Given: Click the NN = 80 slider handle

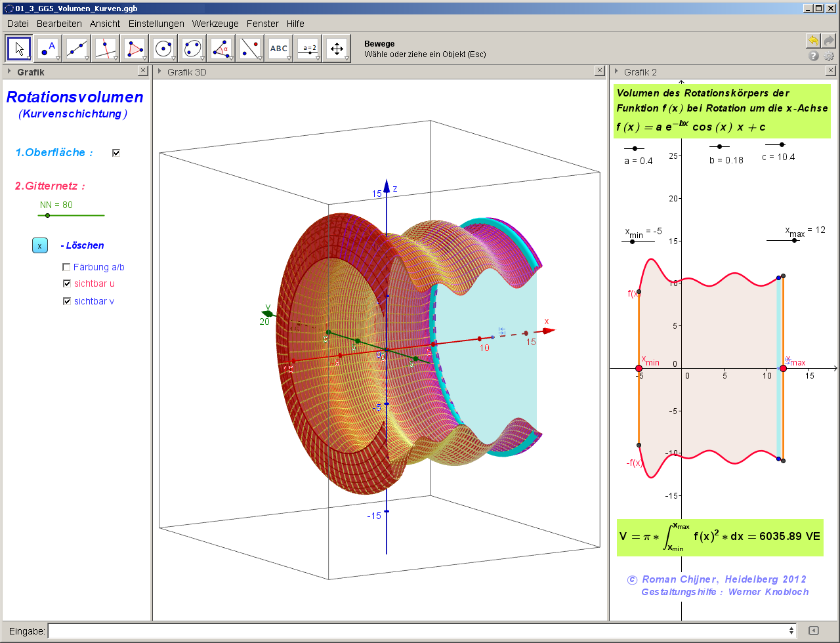Looking at the screenshot, I should tap(47, 215).
